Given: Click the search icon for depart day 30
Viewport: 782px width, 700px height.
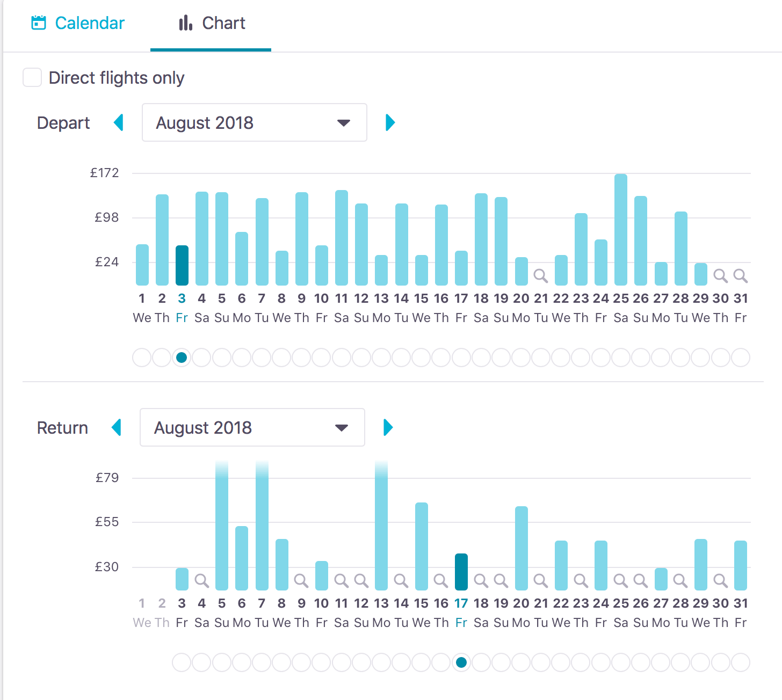Looking at the screenshot, I should [720, 276].
